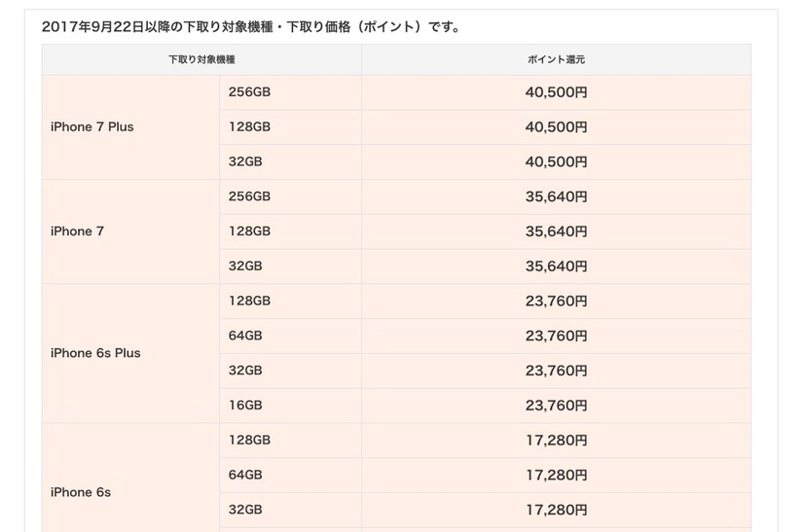Select 17,280円 in the iPhone 6s 32GB row
The height and width of the screenshot is (532, 804).
(x=557, y=511)
